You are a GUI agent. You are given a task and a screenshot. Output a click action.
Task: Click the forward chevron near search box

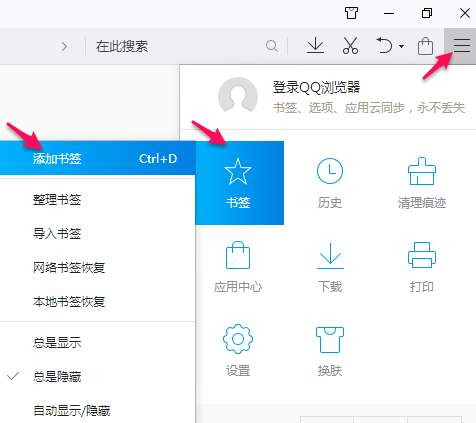coord(64,46)
